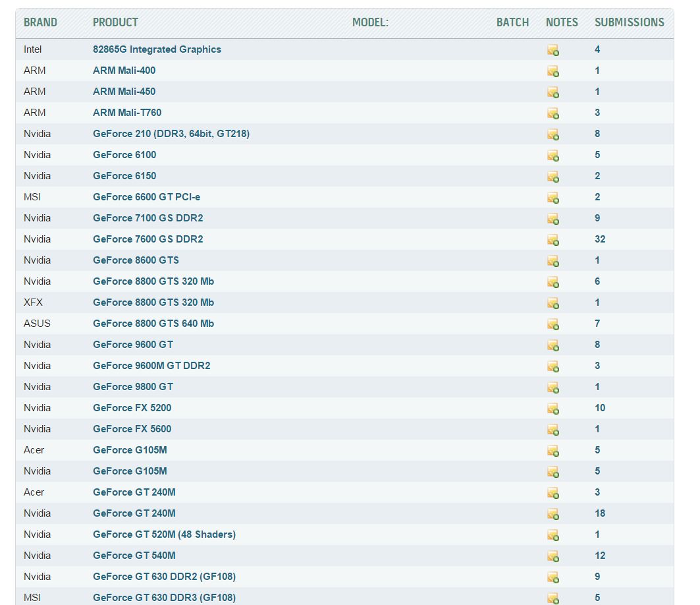Click submissions count 32 for GeForce 7600 GS
Viewport: 700px width, 605px height.
(x=600, y=239)
